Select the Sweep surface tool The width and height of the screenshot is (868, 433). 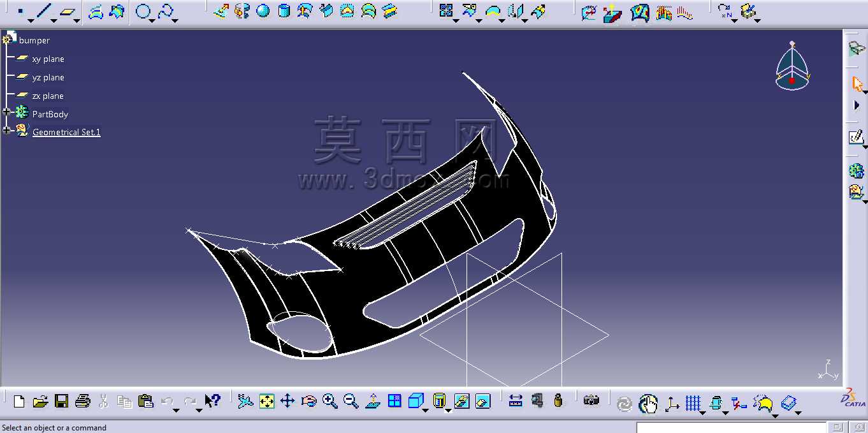[x=326, y=11]
